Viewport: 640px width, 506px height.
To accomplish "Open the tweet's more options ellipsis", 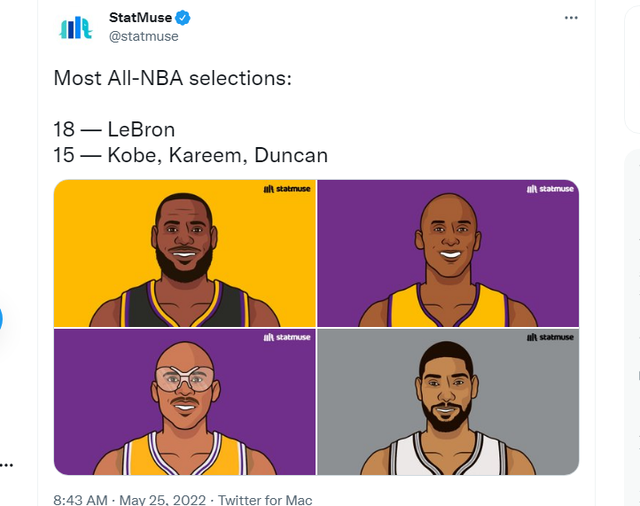I will click(571, 18).
